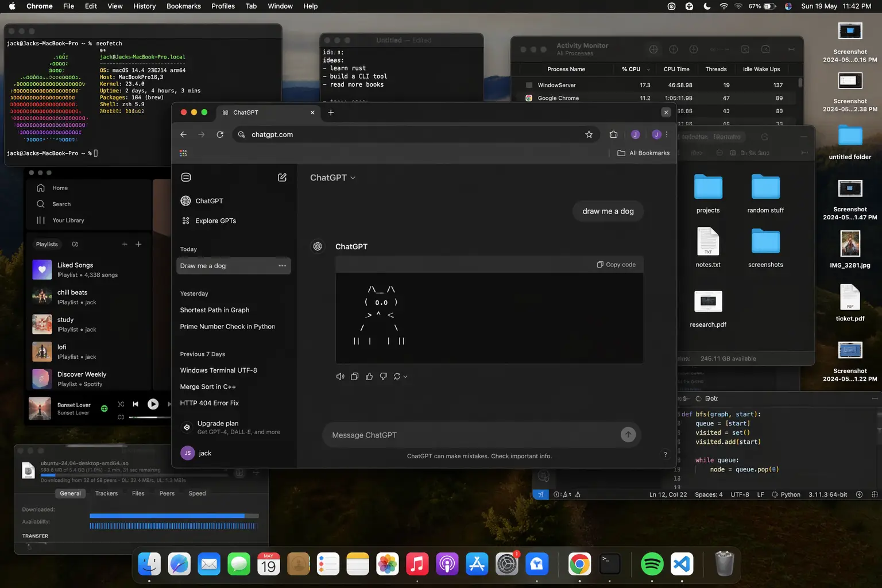Regenerate the ChatGPT response
Viewport: 882px width, 588px height.
tap(397, 377)
